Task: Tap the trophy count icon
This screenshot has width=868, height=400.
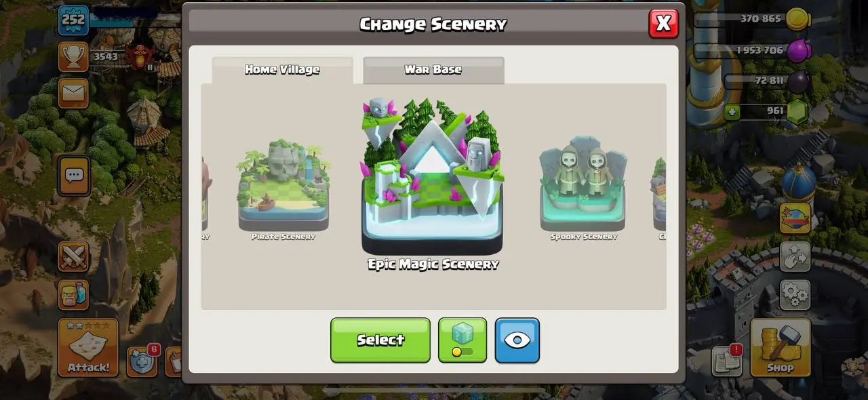Action: click(73, 56)
